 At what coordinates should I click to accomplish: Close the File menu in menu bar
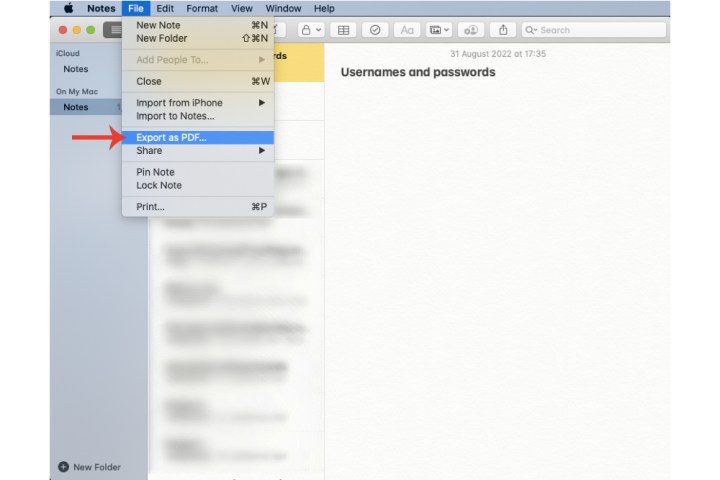pyautogui.click(x=135, y=8)
